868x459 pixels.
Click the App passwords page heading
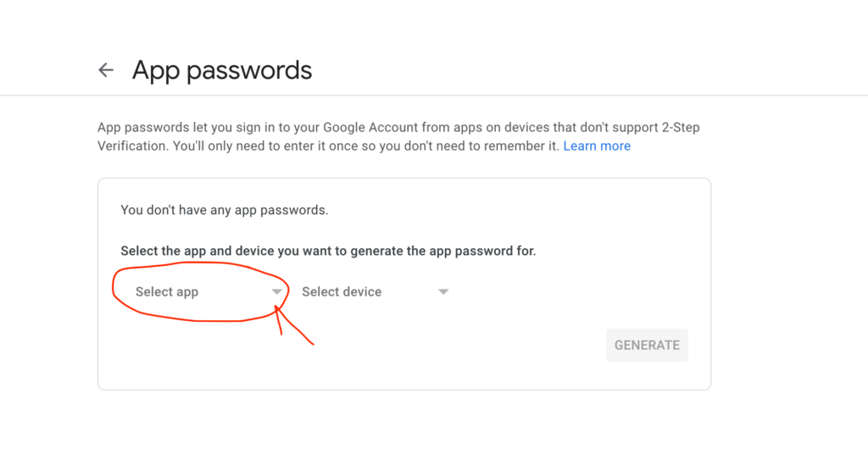(x=222, y=70)
